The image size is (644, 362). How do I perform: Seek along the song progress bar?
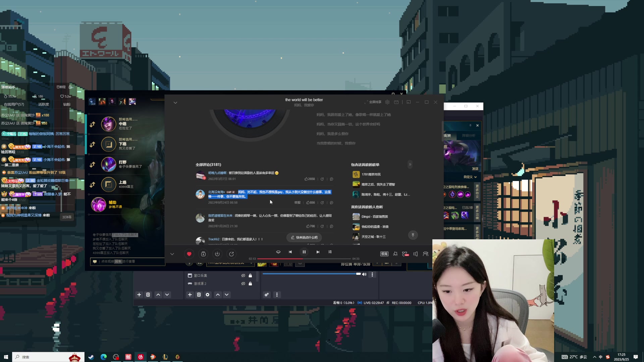(304, 259)
